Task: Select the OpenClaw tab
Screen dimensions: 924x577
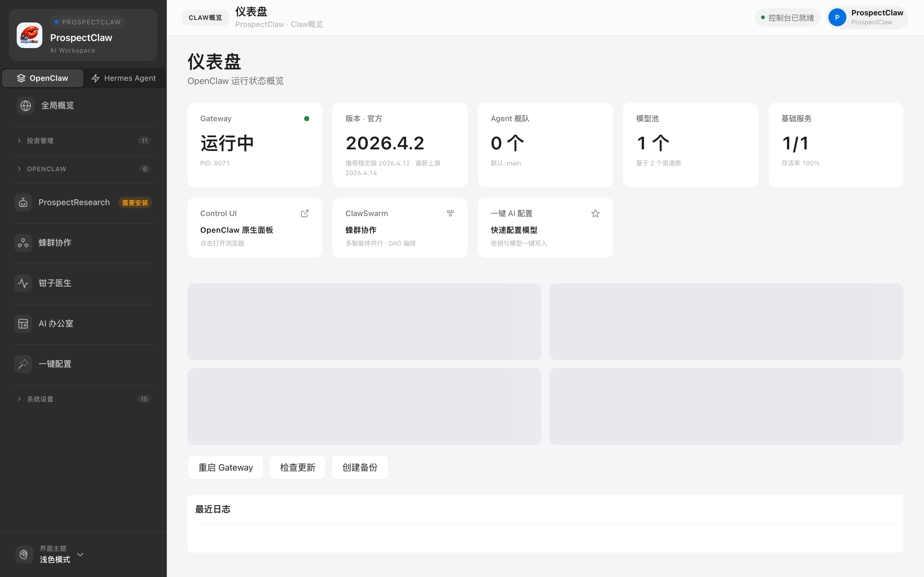Action: [42, 78]
